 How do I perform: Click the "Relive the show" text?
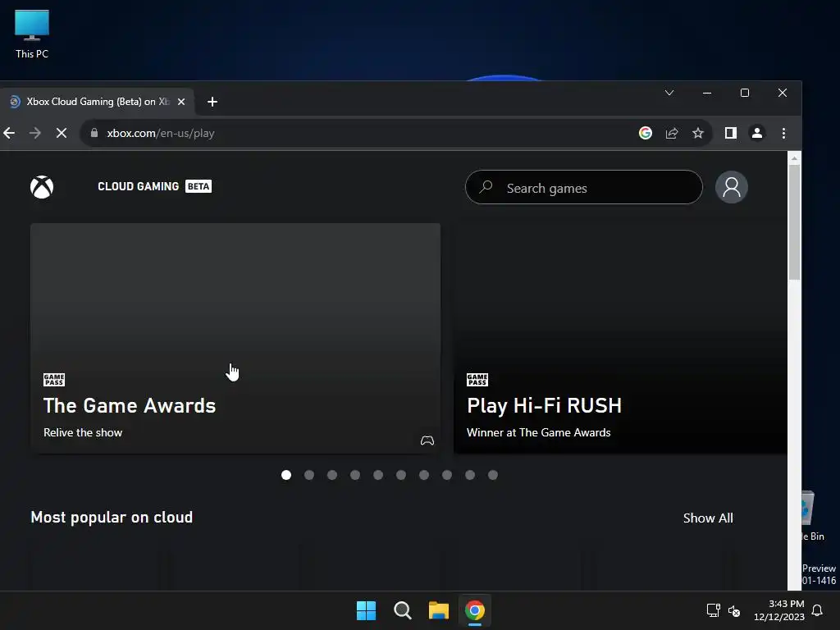pyautogui.click(x=83, y=432)
